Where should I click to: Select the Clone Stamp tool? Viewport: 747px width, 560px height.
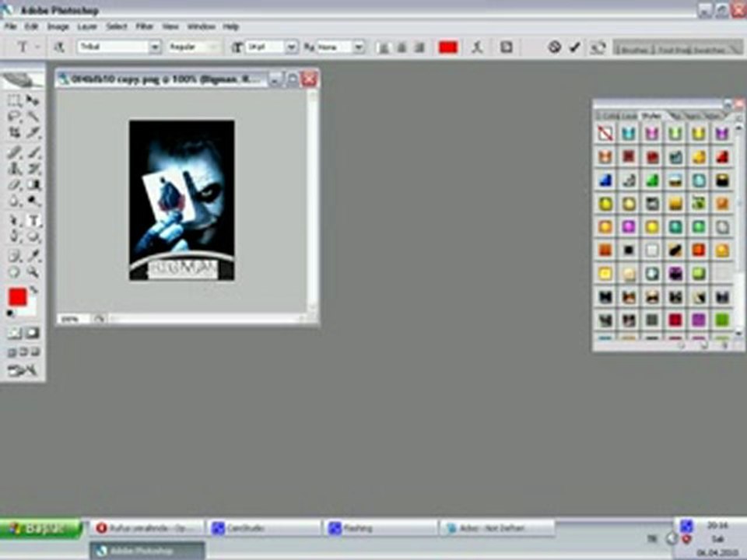pos(14,169)
